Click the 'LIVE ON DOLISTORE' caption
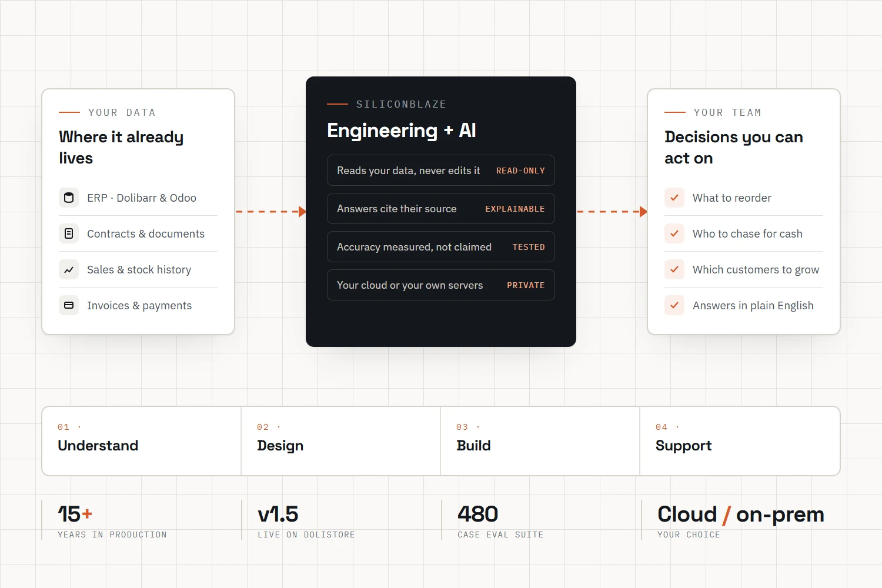 pyautogui.click(x=306, y=534)
